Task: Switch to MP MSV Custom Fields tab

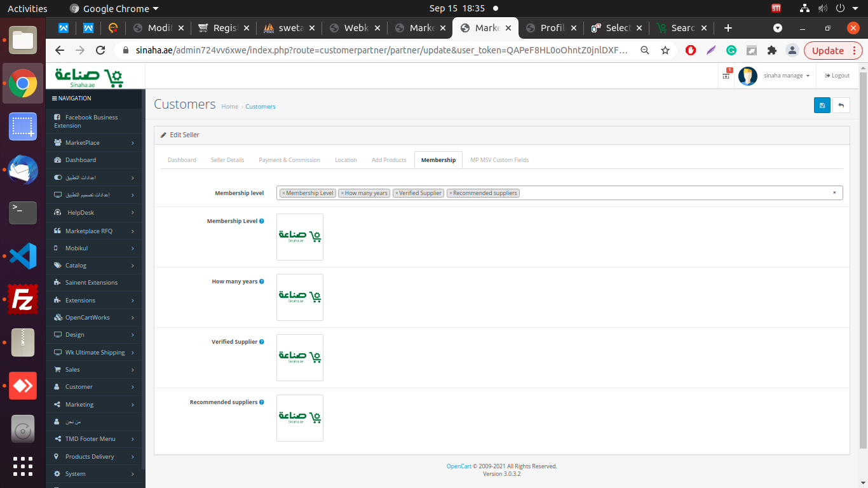Action: [x=499, y=160]
